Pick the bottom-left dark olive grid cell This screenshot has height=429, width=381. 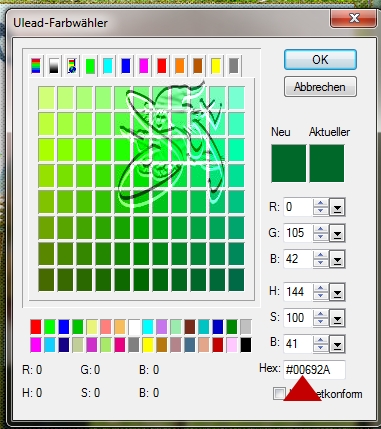(x=46, y=280)
